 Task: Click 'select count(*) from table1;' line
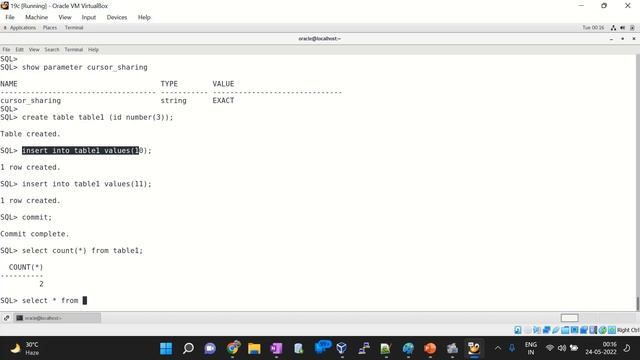[x=82, y=251]
